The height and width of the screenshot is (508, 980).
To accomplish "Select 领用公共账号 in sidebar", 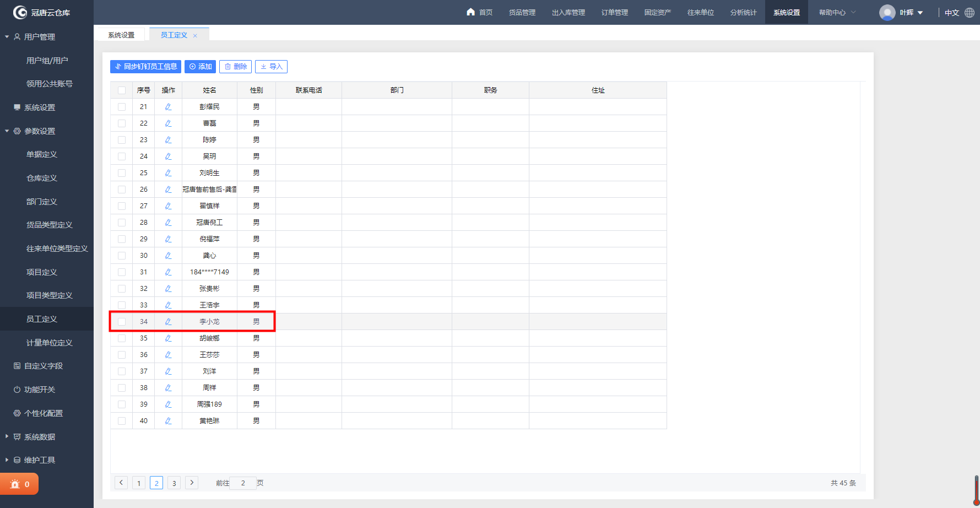I will click(50, 84).
